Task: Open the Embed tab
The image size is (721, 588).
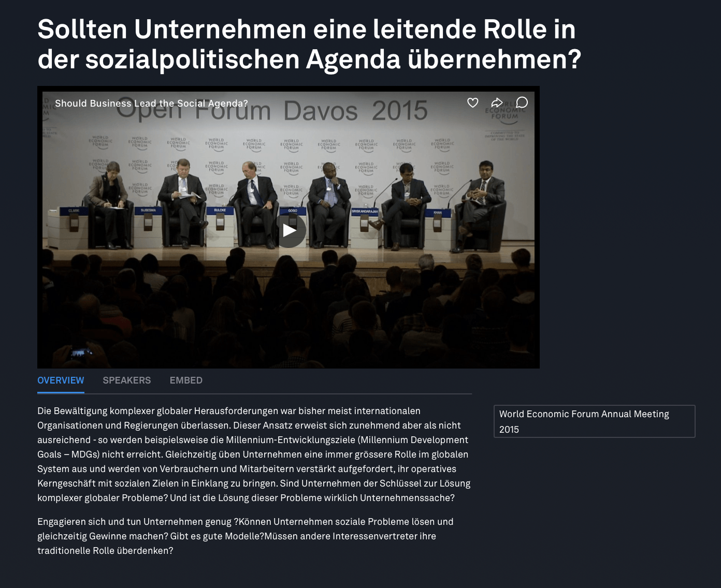Action: [186, 380]
